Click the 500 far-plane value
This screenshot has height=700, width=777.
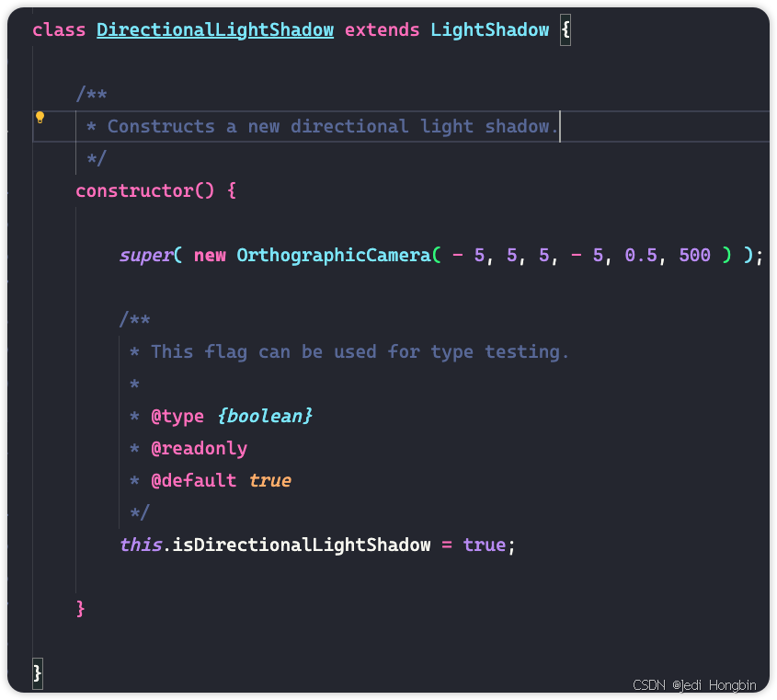point(695,256)
